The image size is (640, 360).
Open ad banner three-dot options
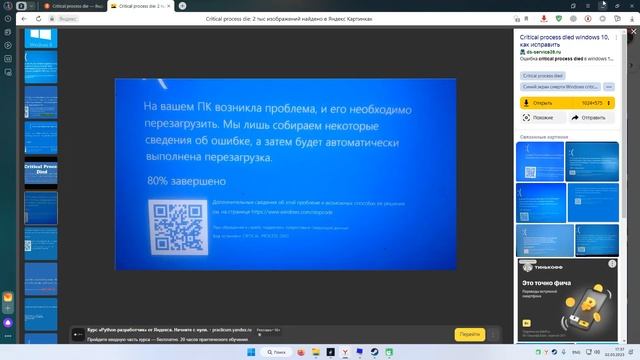click(493, 335)
